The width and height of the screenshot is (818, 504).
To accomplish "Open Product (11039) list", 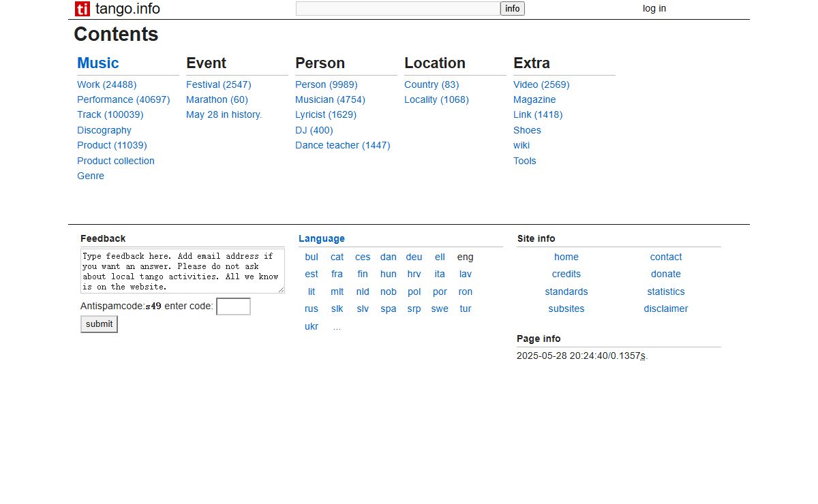I will click(112, 145).
